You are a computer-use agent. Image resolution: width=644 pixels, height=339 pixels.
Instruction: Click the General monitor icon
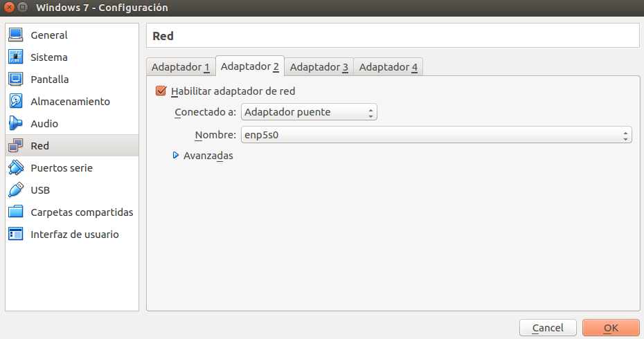pyautogui.click(x=16, y=35)
